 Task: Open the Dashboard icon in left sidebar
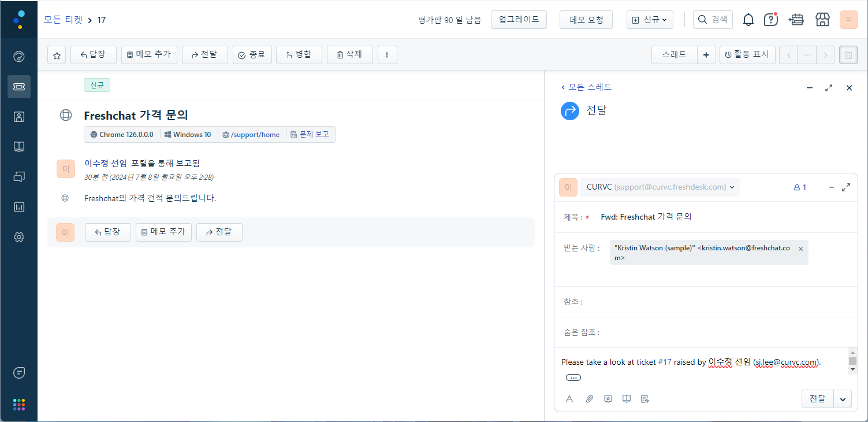pos(19,57)
